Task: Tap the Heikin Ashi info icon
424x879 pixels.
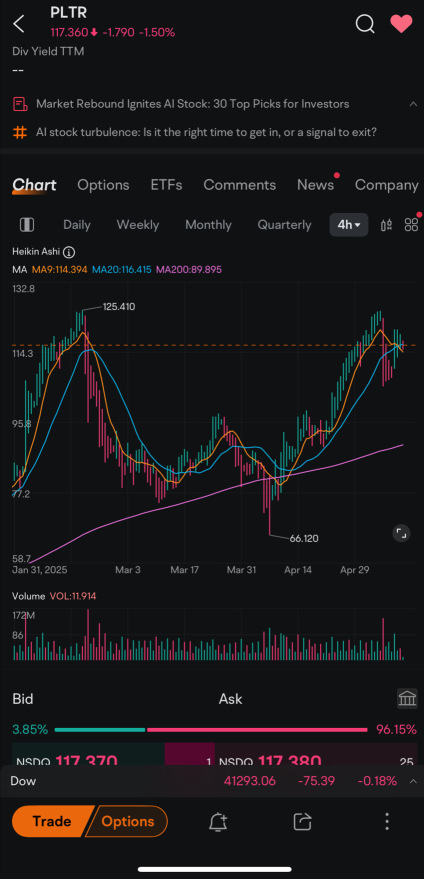Action: coord(69,252)
